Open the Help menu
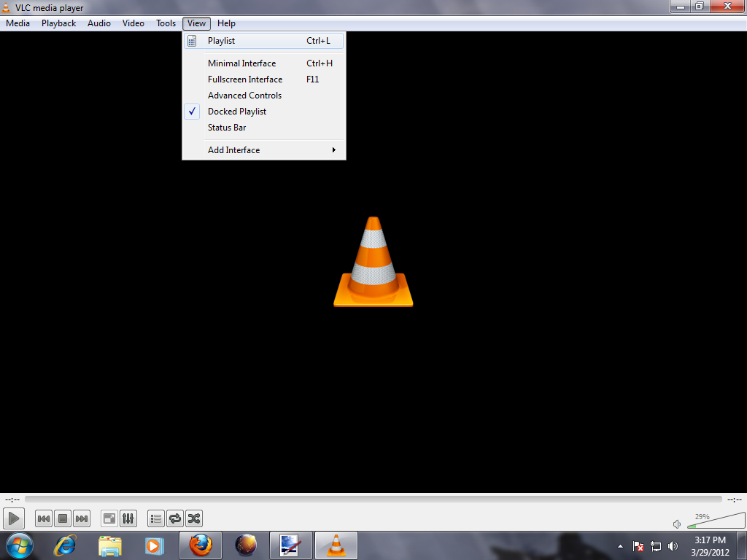The width and height of the screenshot is (747, 560). [226, 23]
